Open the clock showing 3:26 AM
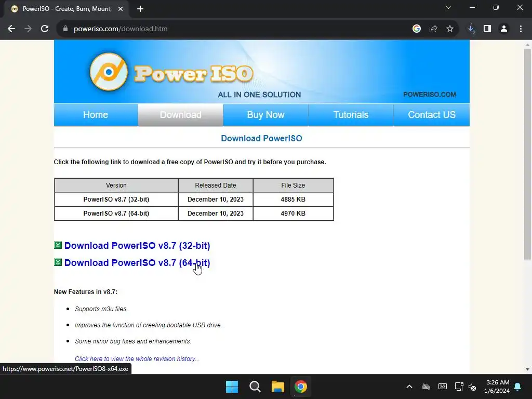The height and width of the screenshot is (399, 532). 497,387
